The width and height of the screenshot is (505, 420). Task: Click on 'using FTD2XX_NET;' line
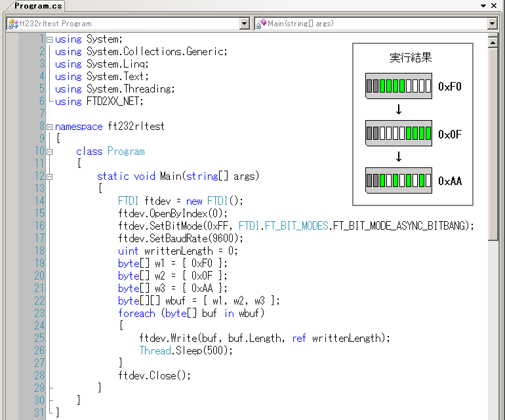tap(99, 102)
